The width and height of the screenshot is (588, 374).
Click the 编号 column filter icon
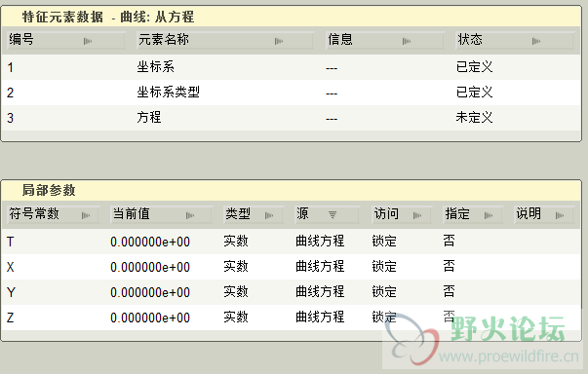pyautogui.click(x=88, y=41)
